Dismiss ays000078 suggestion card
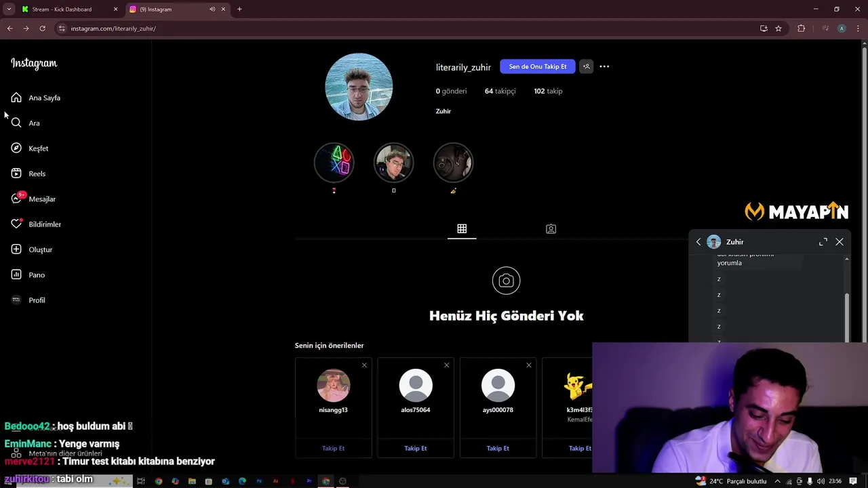868x488 pixels. click(x=529, y=365)
